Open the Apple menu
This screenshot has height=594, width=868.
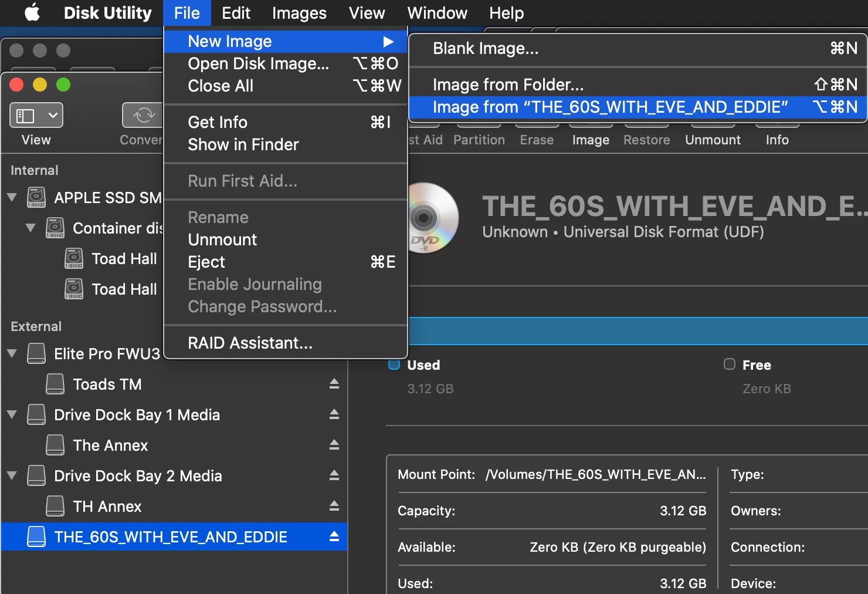coord(32,12)
